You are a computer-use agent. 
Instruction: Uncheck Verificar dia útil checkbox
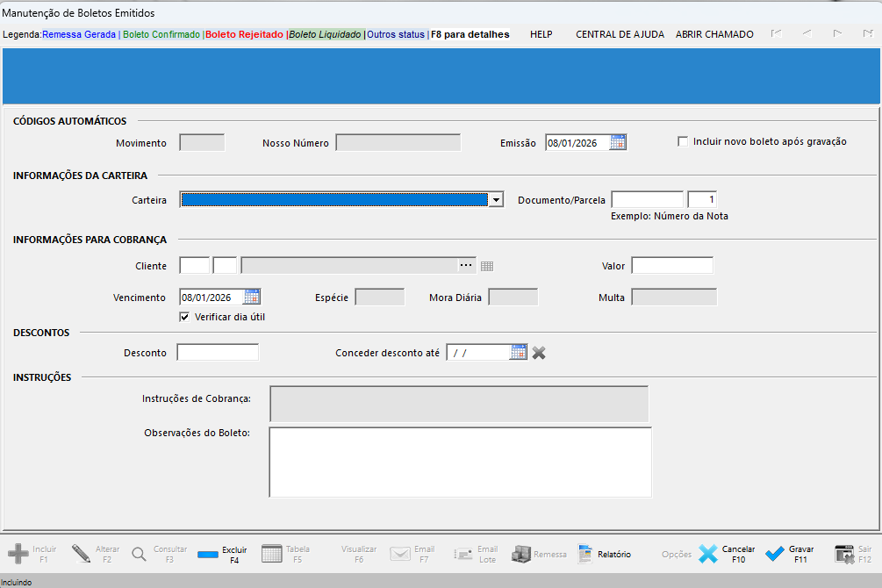pos(184,317)
